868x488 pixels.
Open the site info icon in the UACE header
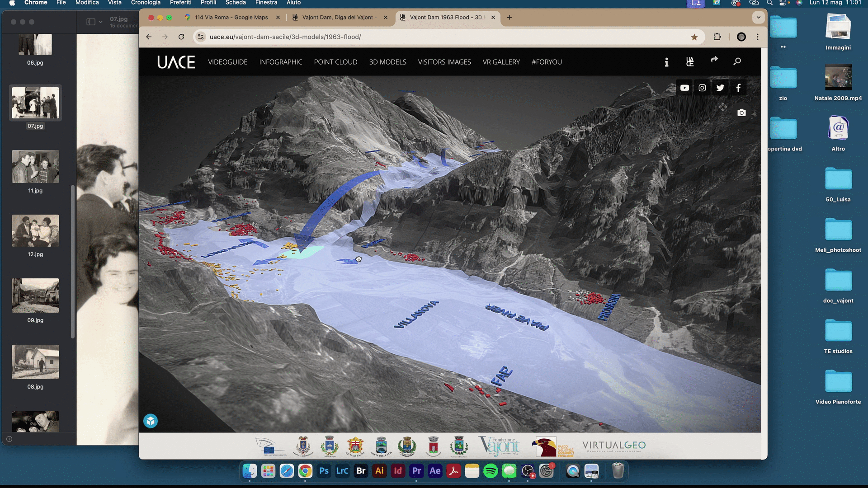click(666, 62)
